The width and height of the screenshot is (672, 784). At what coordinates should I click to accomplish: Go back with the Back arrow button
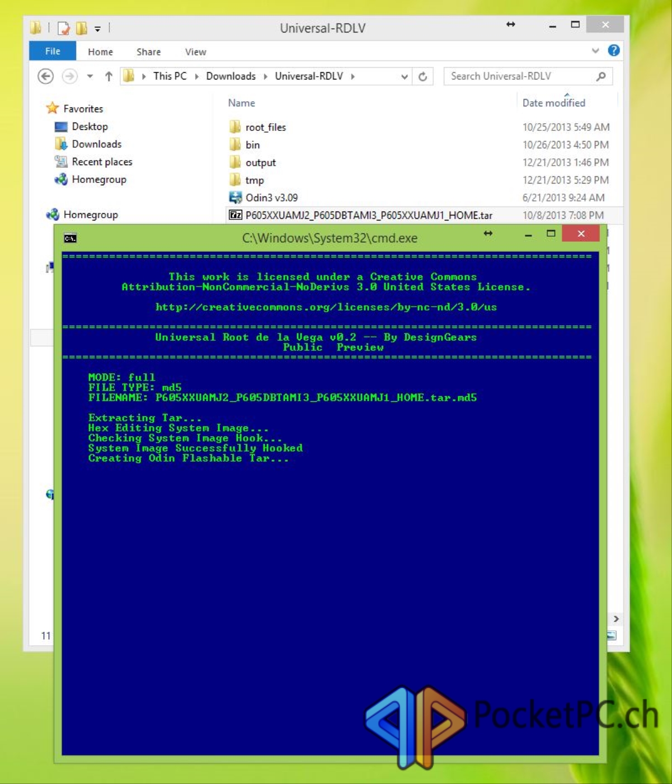pos(46,76)
